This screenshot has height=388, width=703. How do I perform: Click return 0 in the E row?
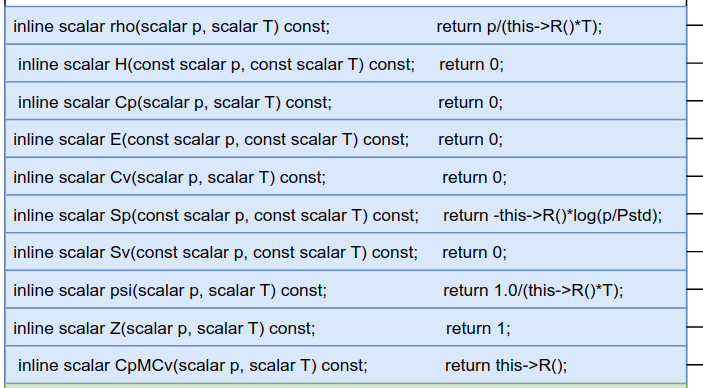[x=470, y=140]
